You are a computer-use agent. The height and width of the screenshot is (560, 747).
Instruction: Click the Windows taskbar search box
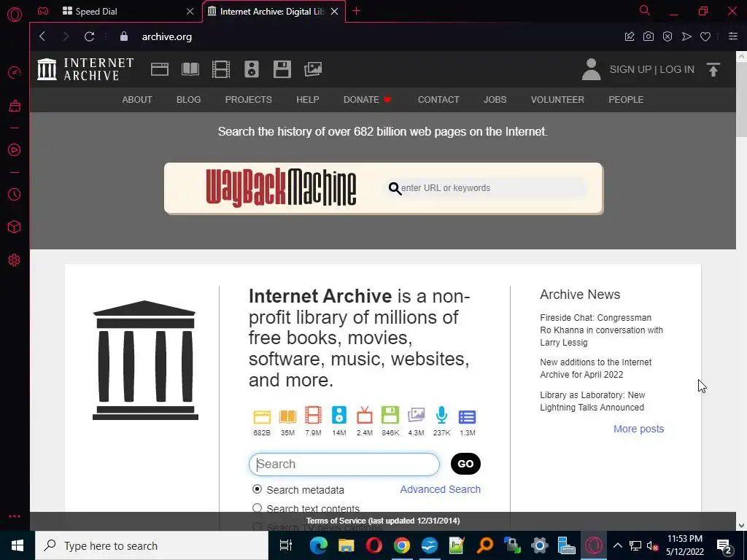coord(152,545)
